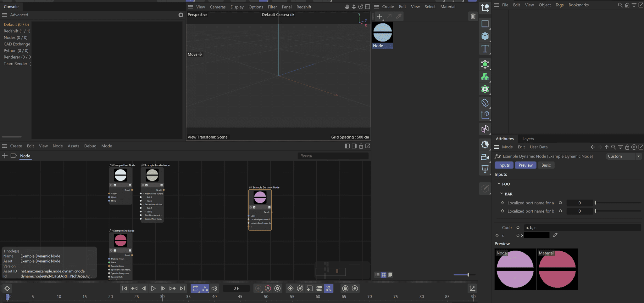Open Console hamburger menu next to Advanced

coord(4,15)
